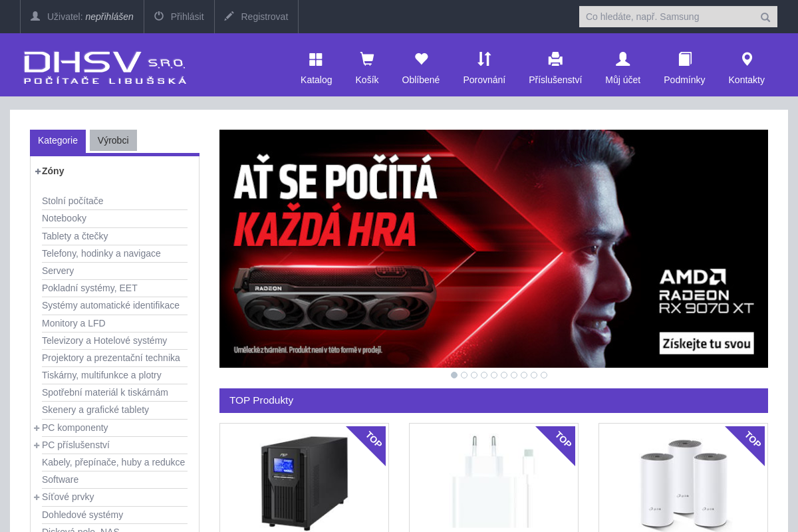The image size is (798, 532).
Task: Expand PC příslušenství category
Action: tap(37, 445)
